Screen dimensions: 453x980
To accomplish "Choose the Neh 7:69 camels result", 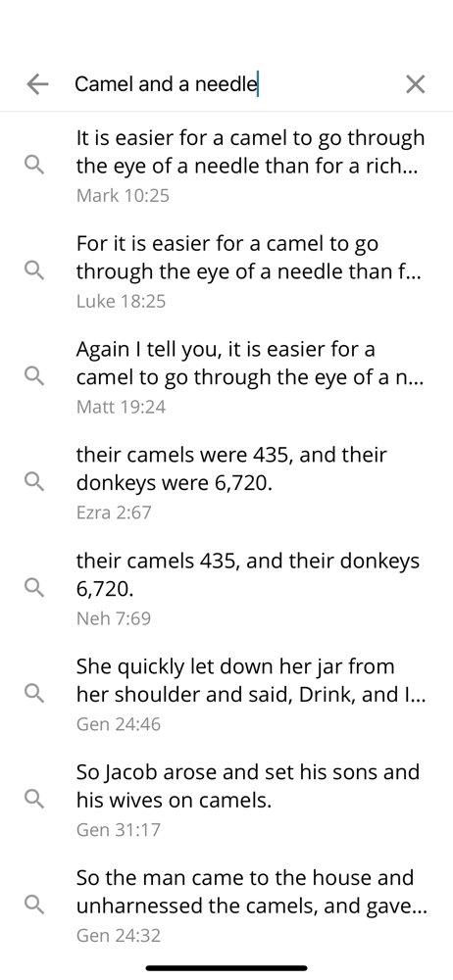I will (x=226, y=588).
